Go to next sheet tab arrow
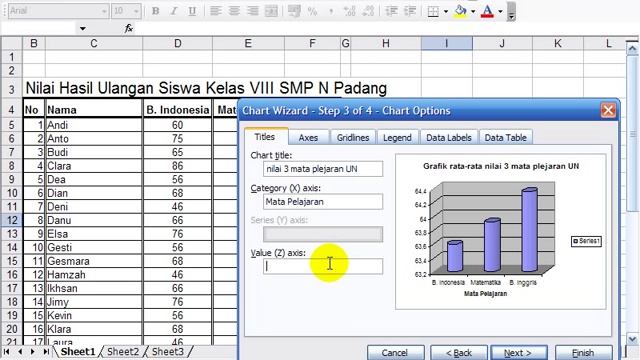 (x=33, y=351)
